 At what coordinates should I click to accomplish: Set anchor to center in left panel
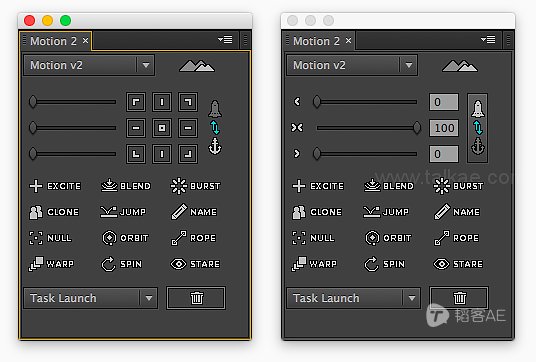(x=162, y=128)
